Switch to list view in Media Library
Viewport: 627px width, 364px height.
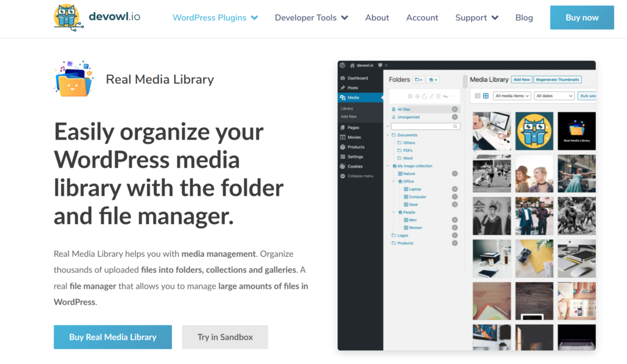tap(477, 96)
